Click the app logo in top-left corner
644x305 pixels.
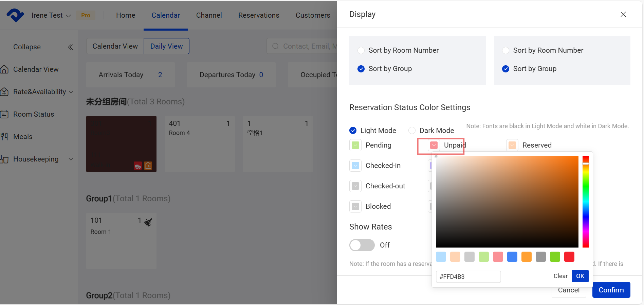coord(15,15)
